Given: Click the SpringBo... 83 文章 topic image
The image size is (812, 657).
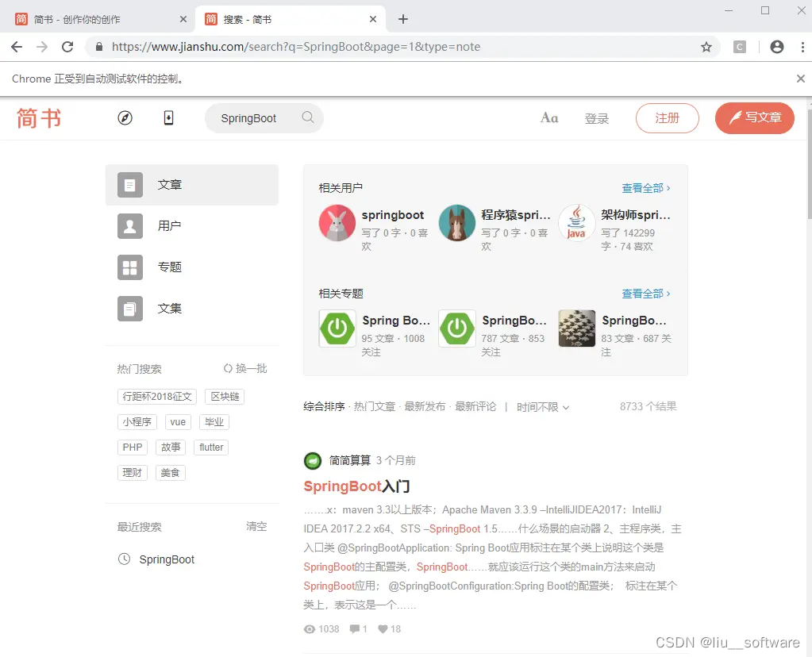Looking at the screenshot, I should point(576,328).
